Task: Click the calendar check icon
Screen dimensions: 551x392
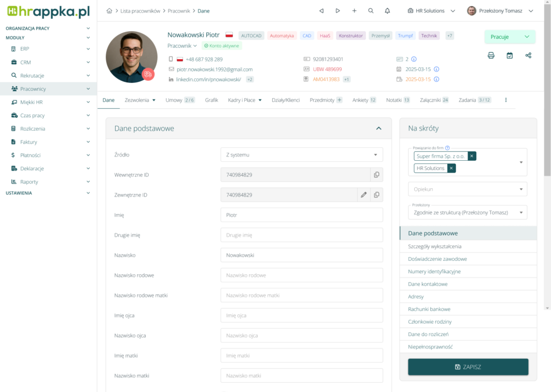Action: point(510,55)
